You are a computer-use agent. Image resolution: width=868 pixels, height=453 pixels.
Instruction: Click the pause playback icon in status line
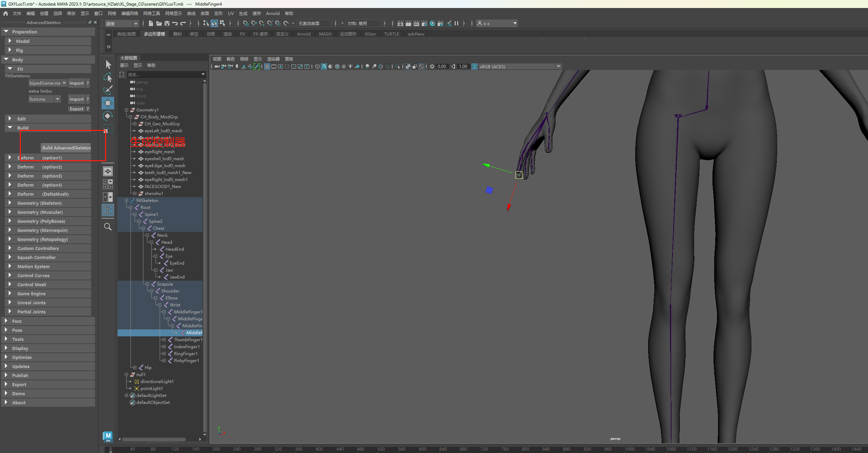pyautogui.click(x=456, y=23)
